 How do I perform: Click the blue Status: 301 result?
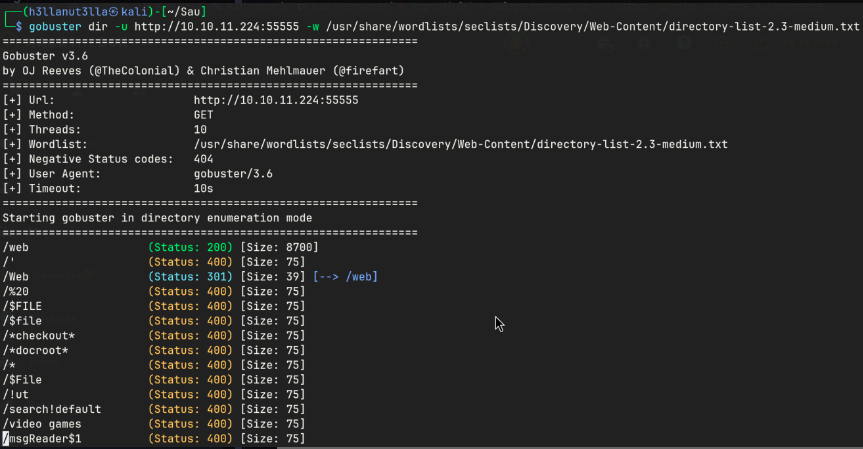(190, 277)
